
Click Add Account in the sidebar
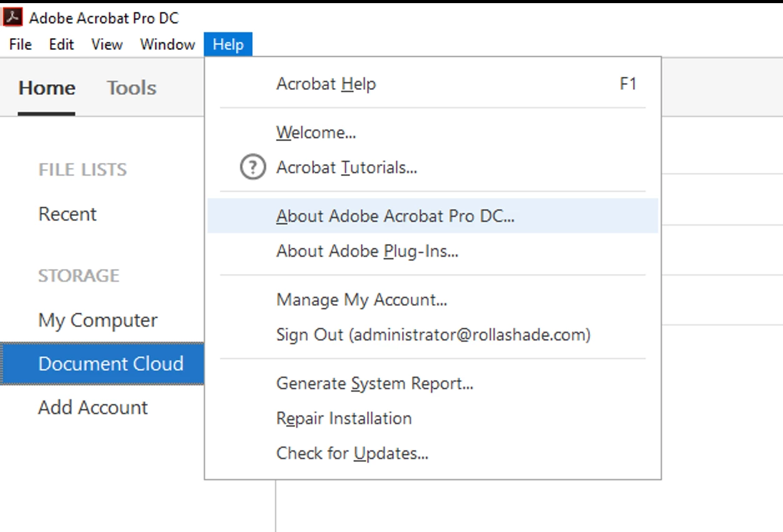pyautogui.click(x=93, y=407)
